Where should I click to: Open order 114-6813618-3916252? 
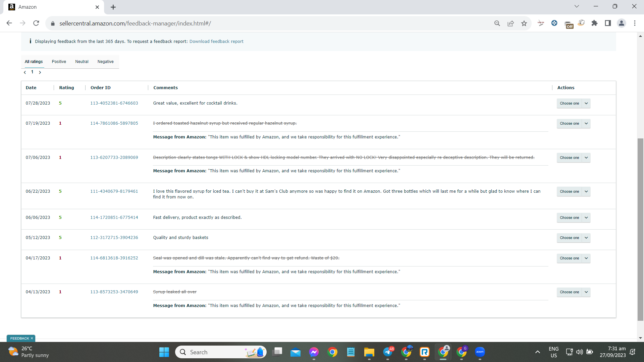[x=114, y=258]
